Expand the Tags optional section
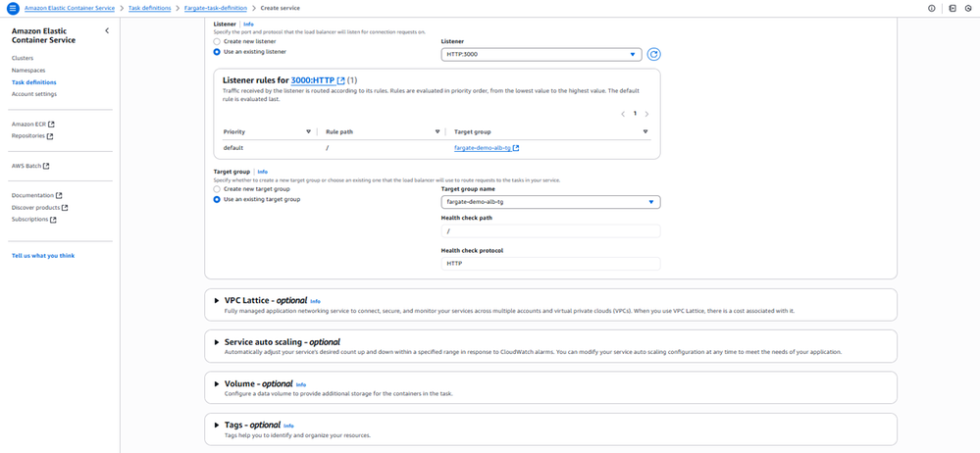 (218, 425)
